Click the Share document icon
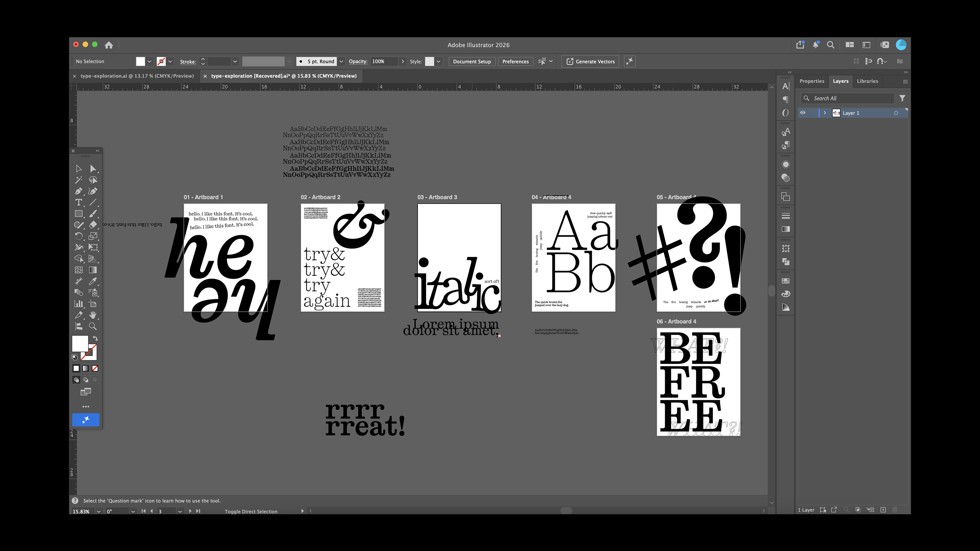The height and width of the screenshot is (551, 980). point(800,45)
